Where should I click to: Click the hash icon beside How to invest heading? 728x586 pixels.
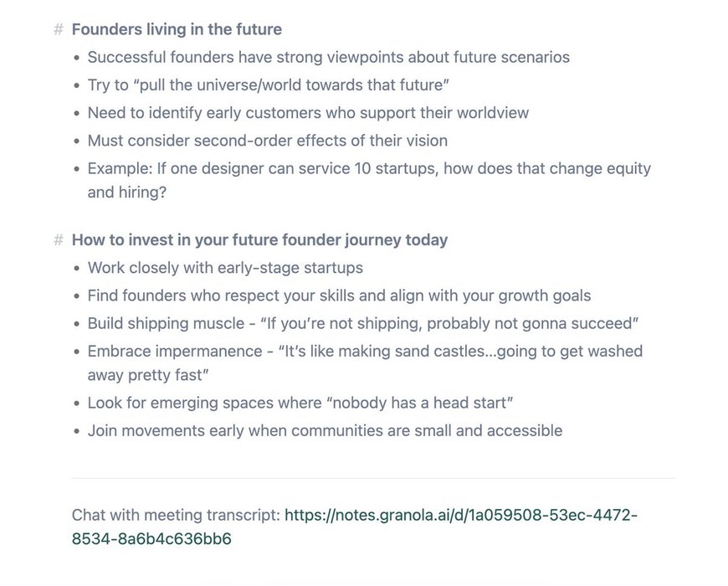pyautogui.click(x=58, y=240)
